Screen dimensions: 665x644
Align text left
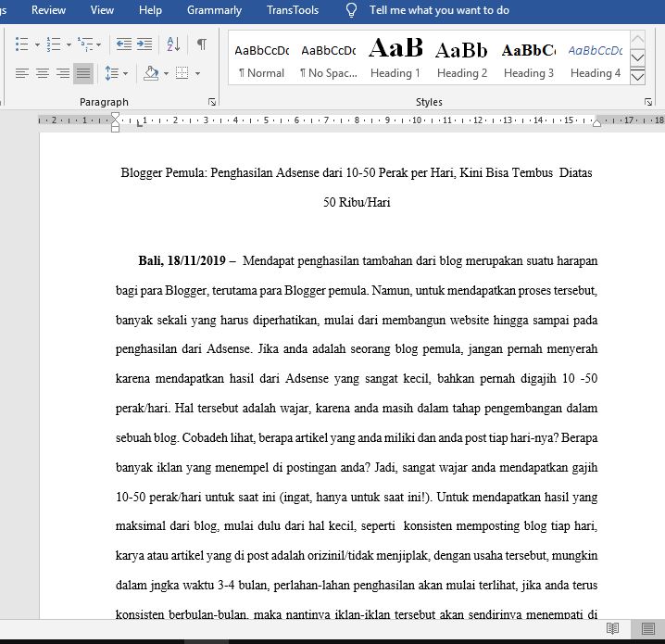click(x=22, y=73)
